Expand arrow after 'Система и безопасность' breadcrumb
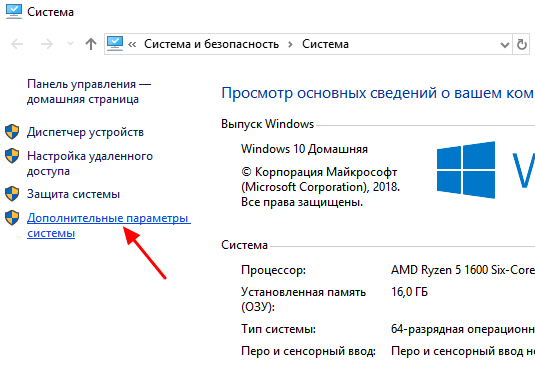535x365 pixels. [x=290, y=44]
